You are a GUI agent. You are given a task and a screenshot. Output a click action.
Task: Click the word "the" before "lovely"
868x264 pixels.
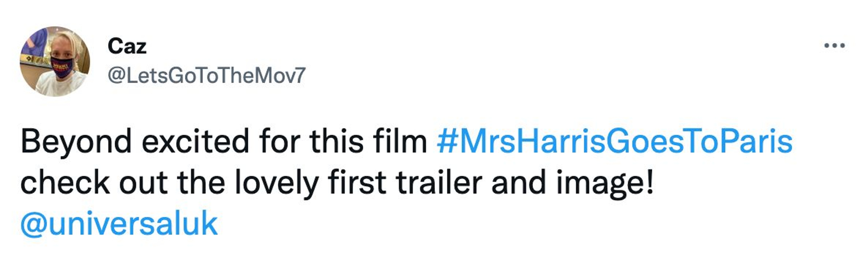201,183
